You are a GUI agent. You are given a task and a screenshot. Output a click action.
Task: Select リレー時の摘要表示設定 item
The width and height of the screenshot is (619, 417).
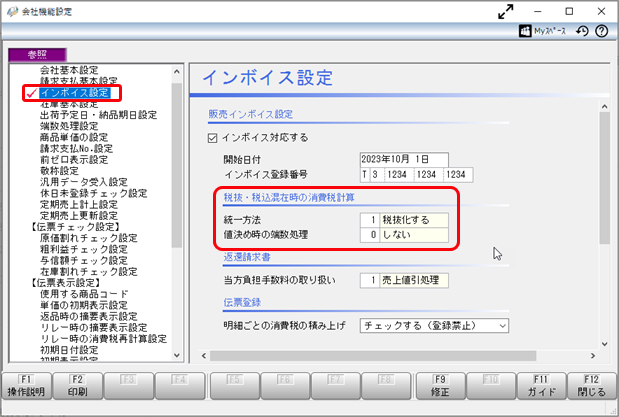pyautogui.click(x=94, y=328)
